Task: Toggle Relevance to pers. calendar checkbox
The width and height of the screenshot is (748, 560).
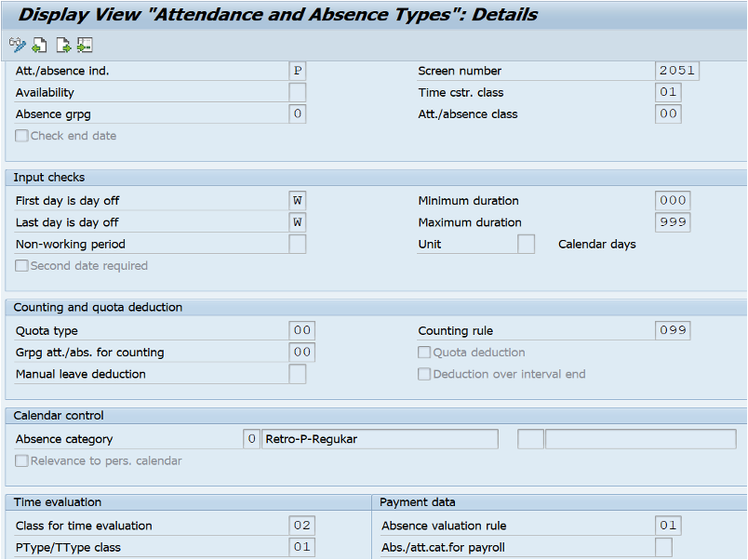Action: (x=21, y=460)
